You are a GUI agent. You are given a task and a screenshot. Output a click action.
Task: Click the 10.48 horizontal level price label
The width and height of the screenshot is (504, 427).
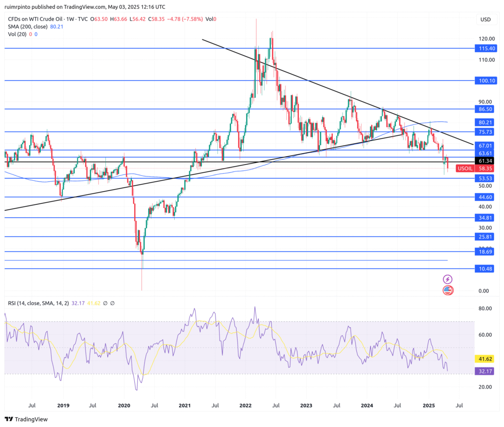coord(485,269)
